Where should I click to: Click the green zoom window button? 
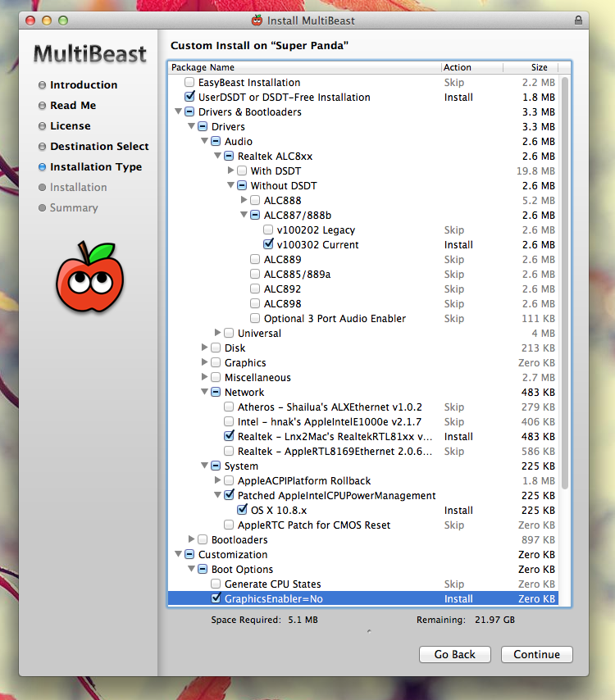pos(63,20)
